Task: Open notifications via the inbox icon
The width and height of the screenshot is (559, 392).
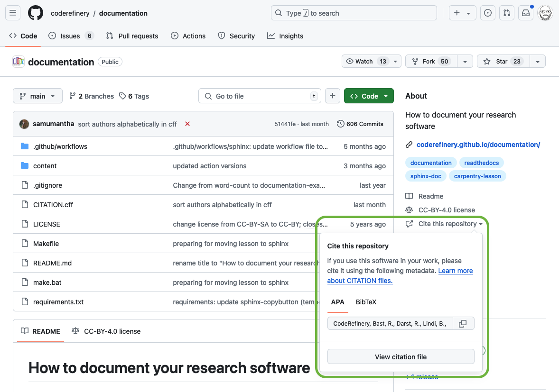Action: click(525, 13)
